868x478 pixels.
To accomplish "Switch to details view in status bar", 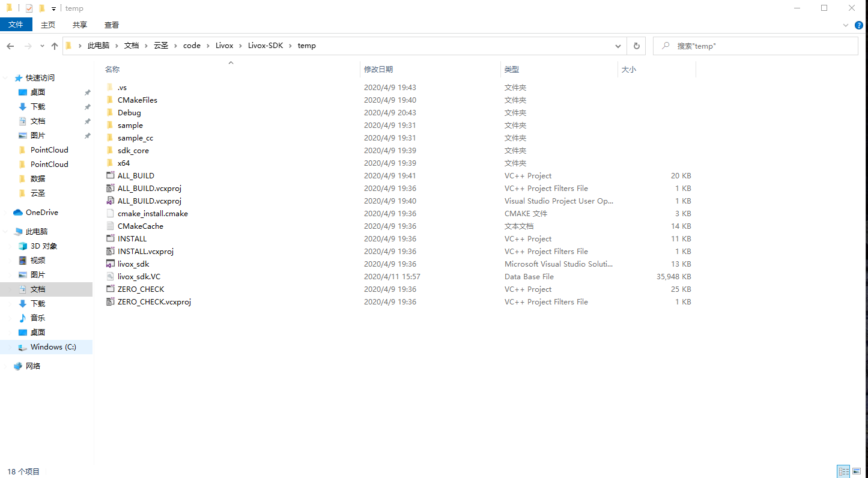I will tap(843, 471).
